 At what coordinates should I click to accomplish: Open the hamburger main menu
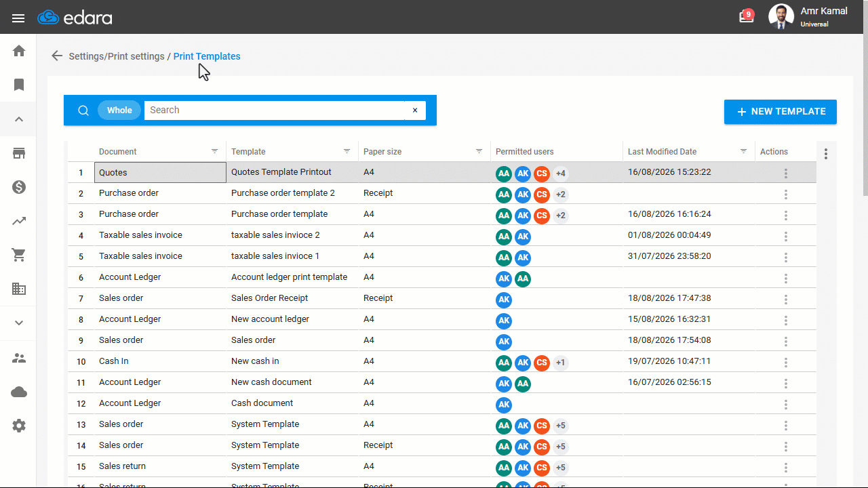[18, 18]
